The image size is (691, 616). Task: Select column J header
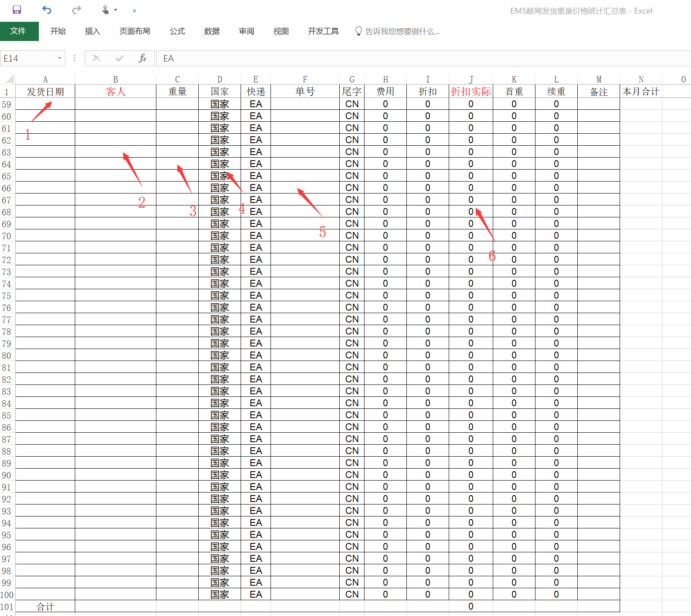click(470, 79)
